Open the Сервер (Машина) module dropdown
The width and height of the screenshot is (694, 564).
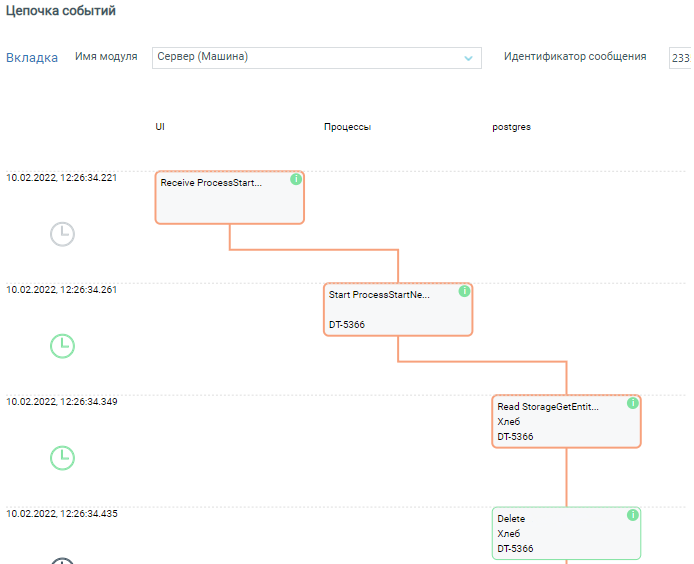[316, 58]
